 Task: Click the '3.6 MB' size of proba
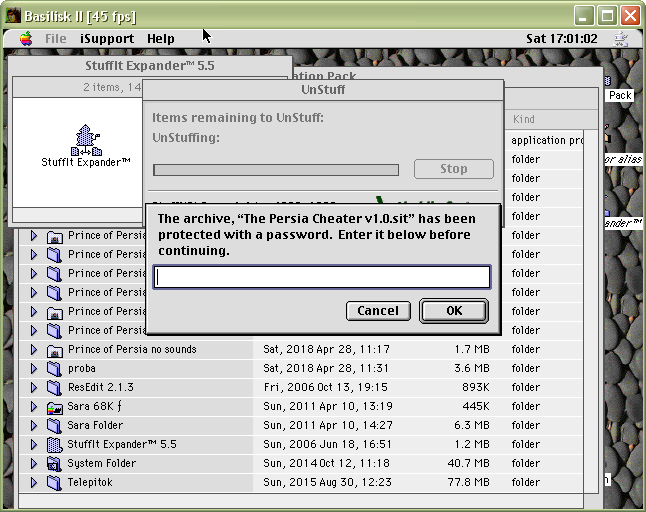[x=472, y=368]
